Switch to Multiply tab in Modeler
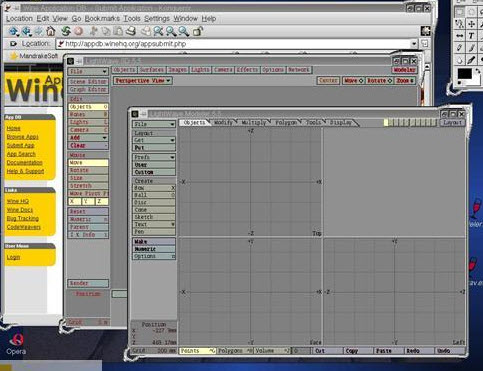 point(254,123)
